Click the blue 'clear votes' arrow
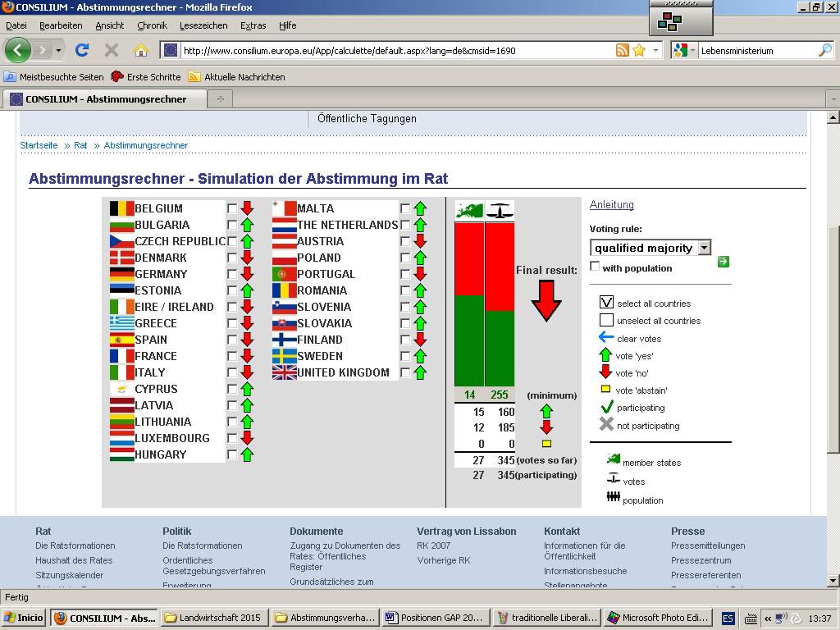This screenshot has width=840, height=630. point(606,337)
